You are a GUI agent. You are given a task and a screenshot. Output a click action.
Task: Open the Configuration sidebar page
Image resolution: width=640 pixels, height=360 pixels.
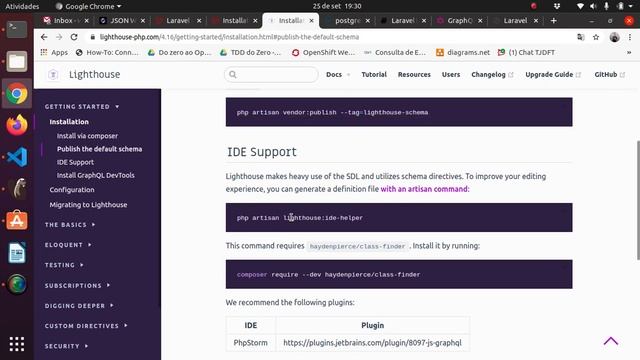coord(72,190)
